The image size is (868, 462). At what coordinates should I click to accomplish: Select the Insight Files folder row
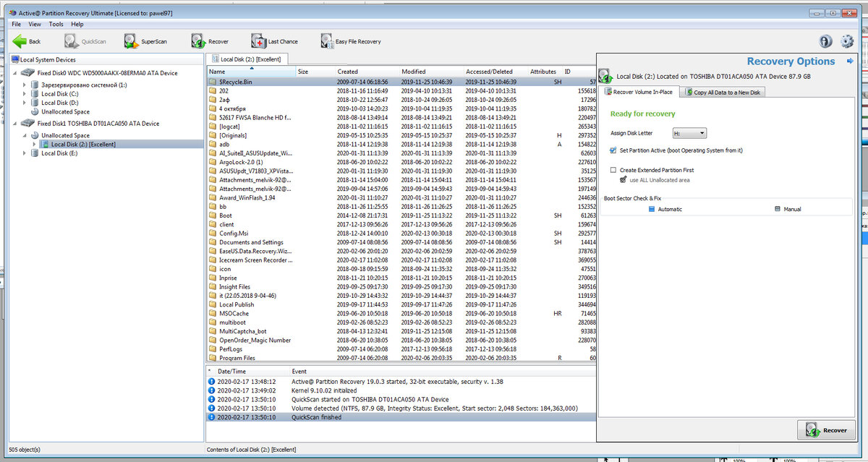pyautogui.click(x=401, y=287)
